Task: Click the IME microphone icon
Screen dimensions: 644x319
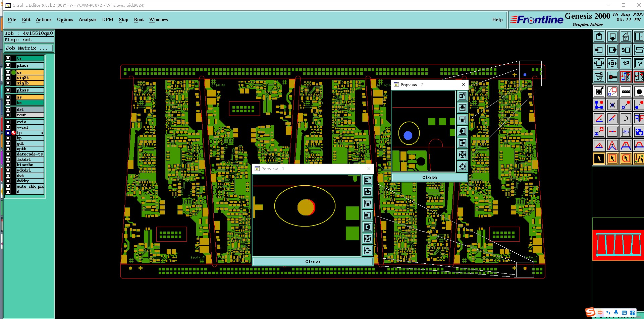Action: (x=616, y=313)
